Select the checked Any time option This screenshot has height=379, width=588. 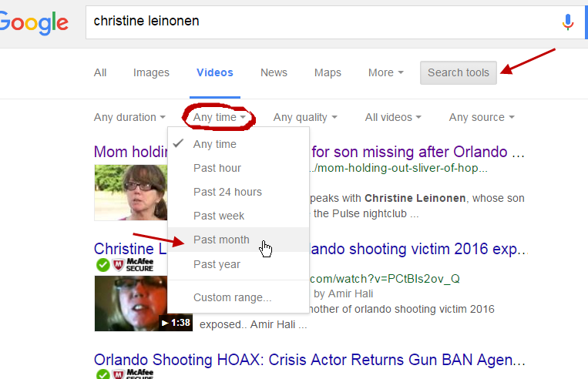[215, 144]
